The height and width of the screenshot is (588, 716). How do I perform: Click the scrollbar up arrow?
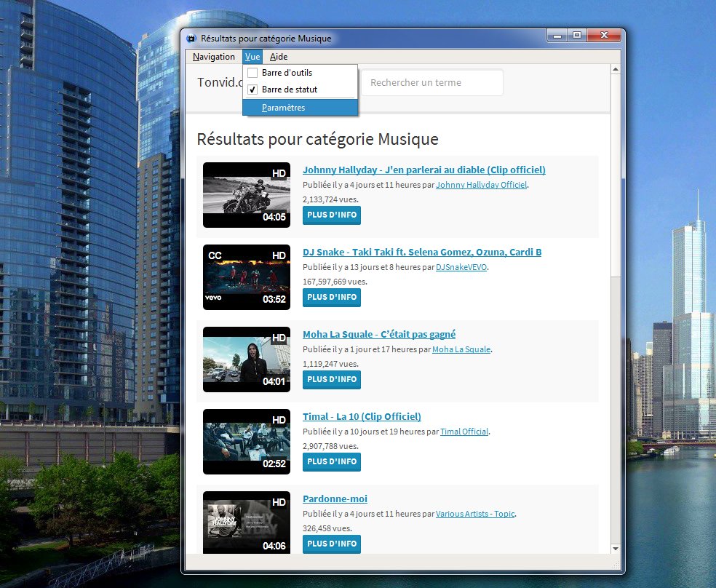point(615,69)
